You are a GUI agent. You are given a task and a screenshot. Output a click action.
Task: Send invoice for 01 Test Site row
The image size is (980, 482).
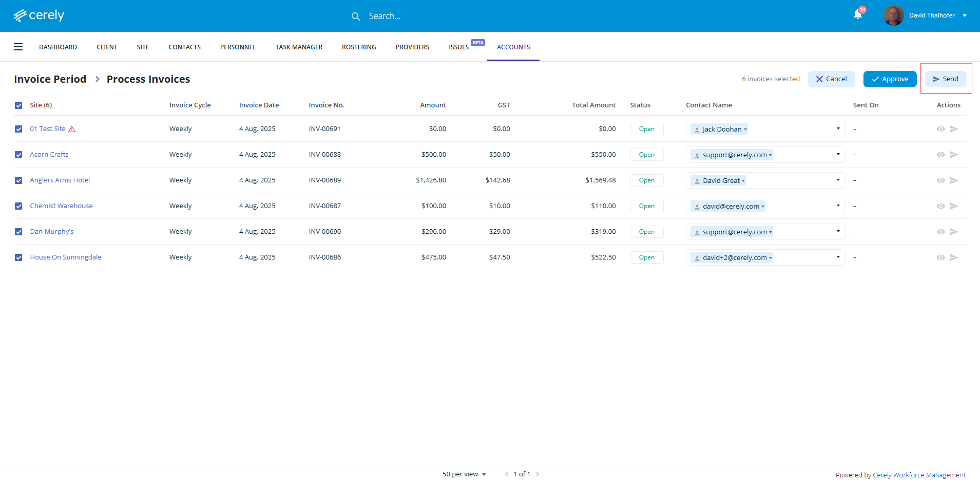954,129
